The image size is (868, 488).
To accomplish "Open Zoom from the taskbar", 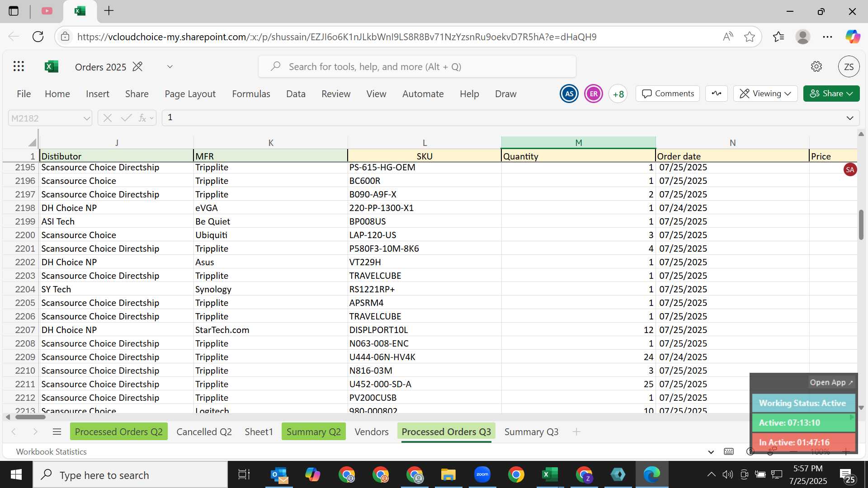I will [x=482, y=474].
